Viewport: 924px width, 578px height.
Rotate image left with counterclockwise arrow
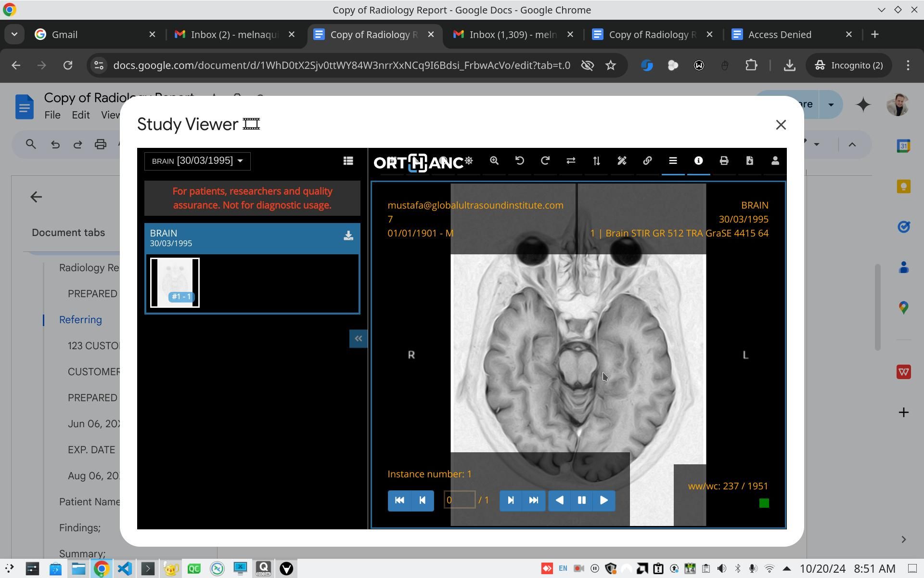519,161
